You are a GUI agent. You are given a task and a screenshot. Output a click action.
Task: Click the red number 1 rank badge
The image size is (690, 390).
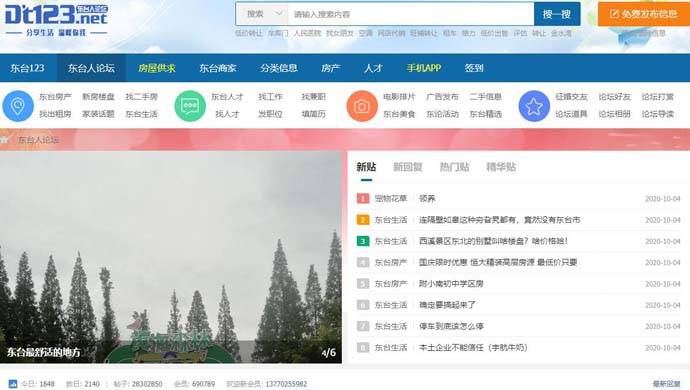pos(363,199)
